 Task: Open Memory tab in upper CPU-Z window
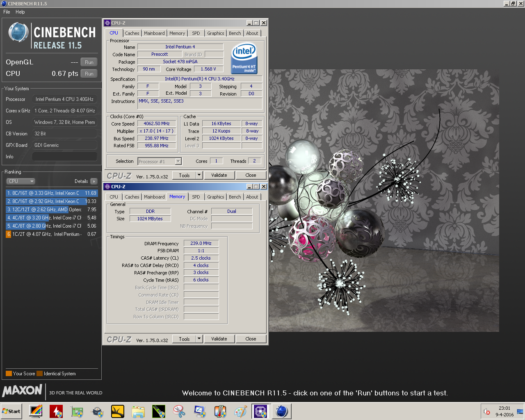pos(177,33)
